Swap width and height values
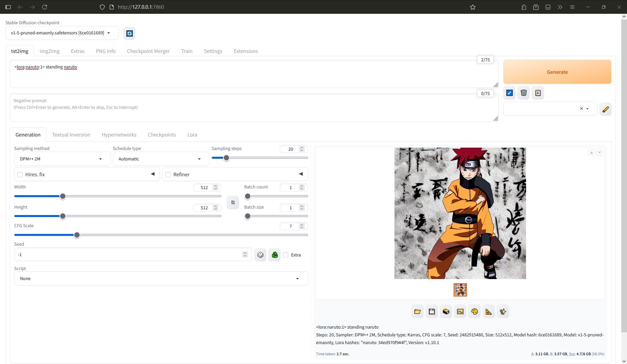Viewport: 627px width, 364px height. (233, 202)
